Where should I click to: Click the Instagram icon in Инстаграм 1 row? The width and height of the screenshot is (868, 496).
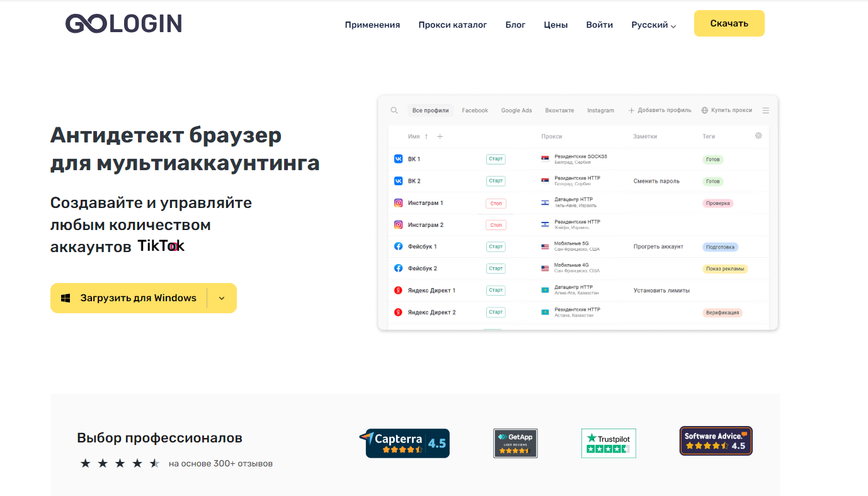point(398,203)
